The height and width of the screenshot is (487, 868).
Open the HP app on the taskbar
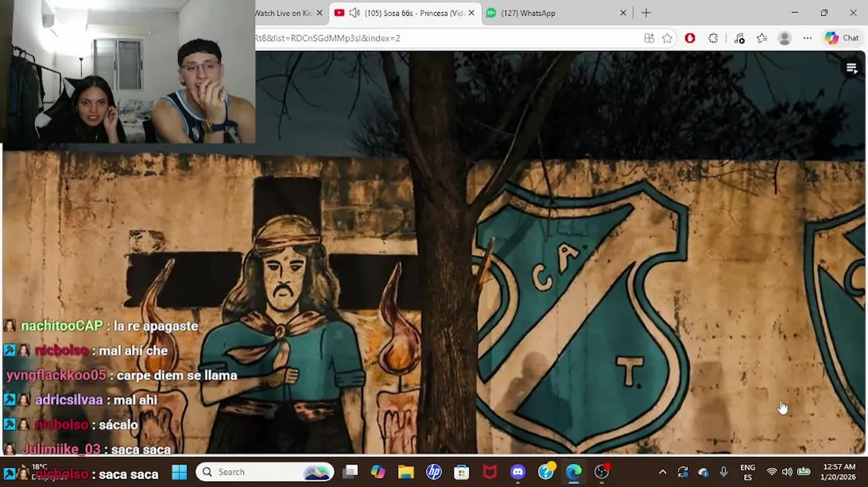pos(433,472)
